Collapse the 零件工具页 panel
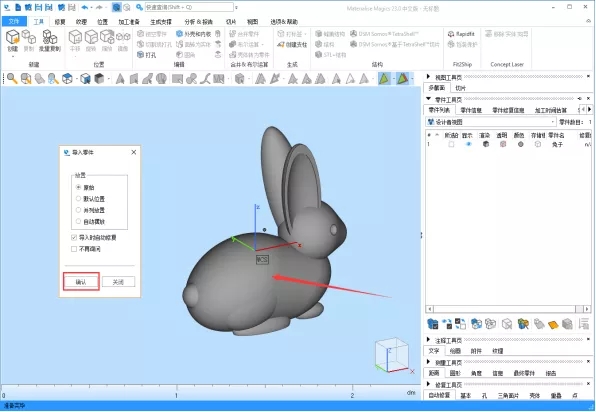 (x=428, y=99)
